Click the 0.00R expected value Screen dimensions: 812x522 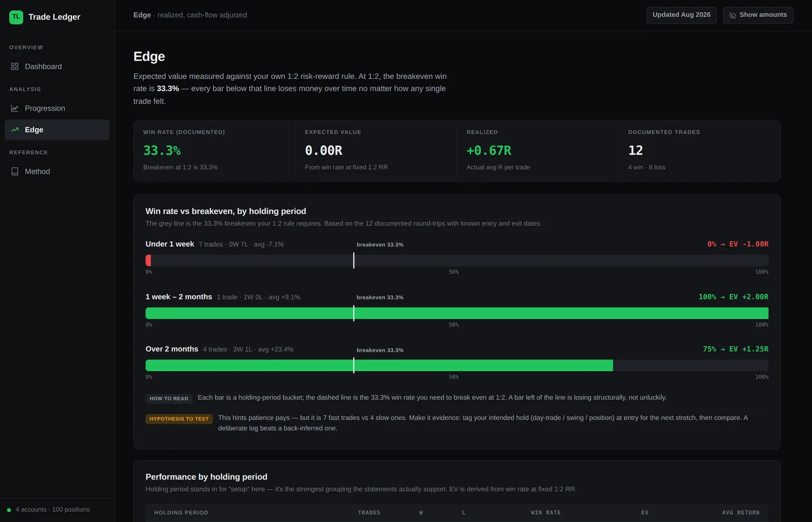tap(324, 151)
